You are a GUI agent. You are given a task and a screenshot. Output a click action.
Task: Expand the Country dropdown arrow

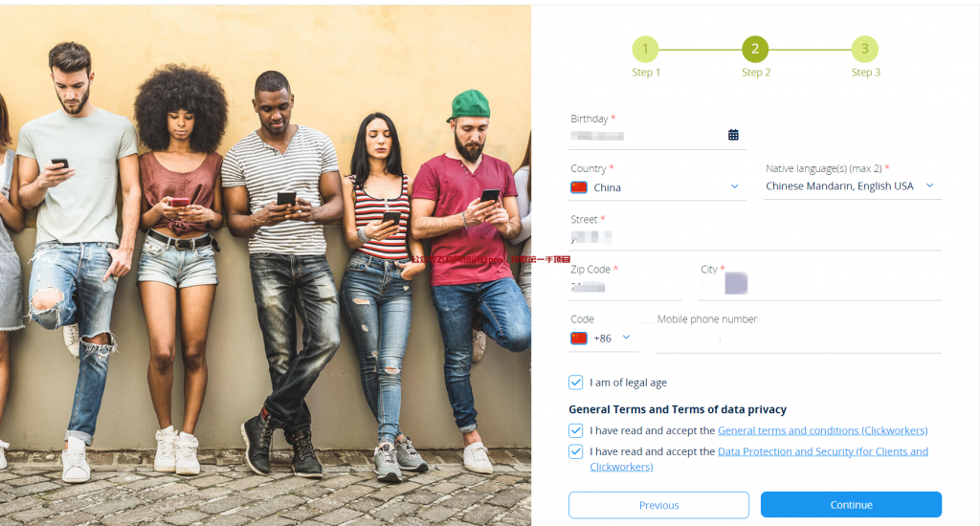(x=735, y=186)
